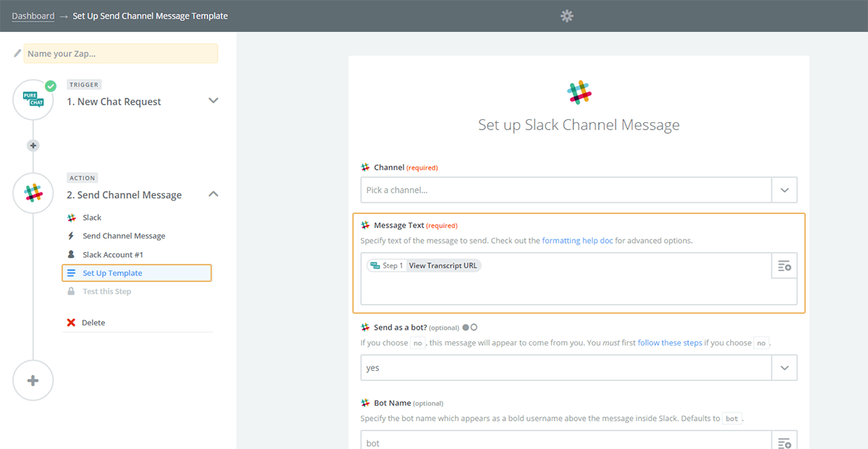Click the pencil icon beside Zap name
This screenshot has width=868, height=449.
click(x=17, y=54)
